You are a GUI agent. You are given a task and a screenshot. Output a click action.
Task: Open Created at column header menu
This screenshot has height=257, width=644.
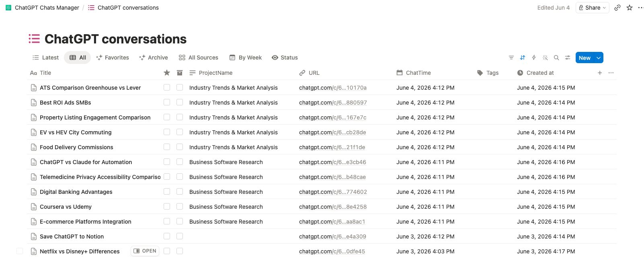(535, 73)
